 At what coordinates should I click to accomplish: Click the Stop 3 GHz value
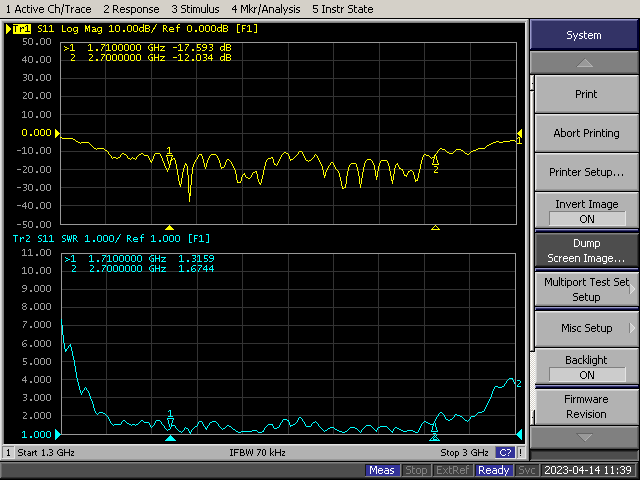(464, 452)
